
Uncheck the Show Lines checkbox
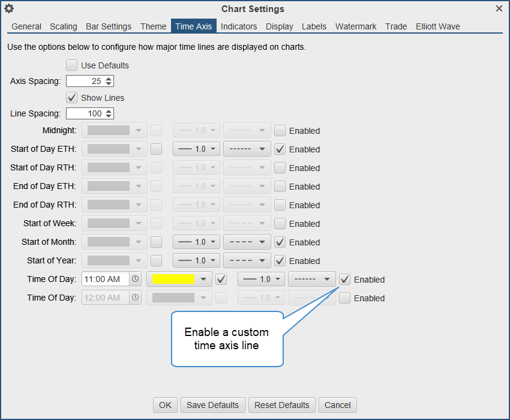pos(72,97)
